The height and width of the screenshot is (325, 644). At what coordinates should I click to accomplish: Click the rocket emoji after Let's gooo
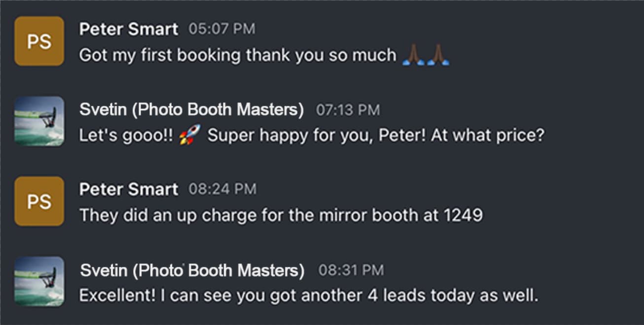tap(189, 135)
